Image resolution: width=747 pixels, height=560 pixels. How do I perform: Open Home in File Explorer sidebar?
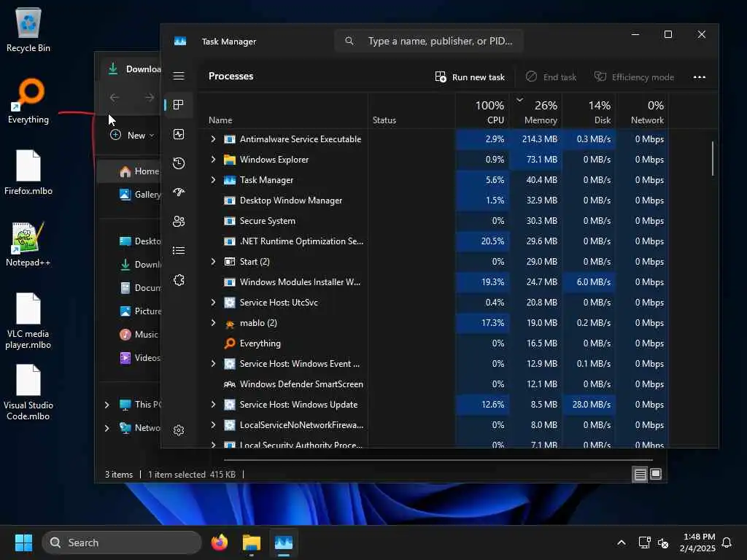click(x=138, y=171)
